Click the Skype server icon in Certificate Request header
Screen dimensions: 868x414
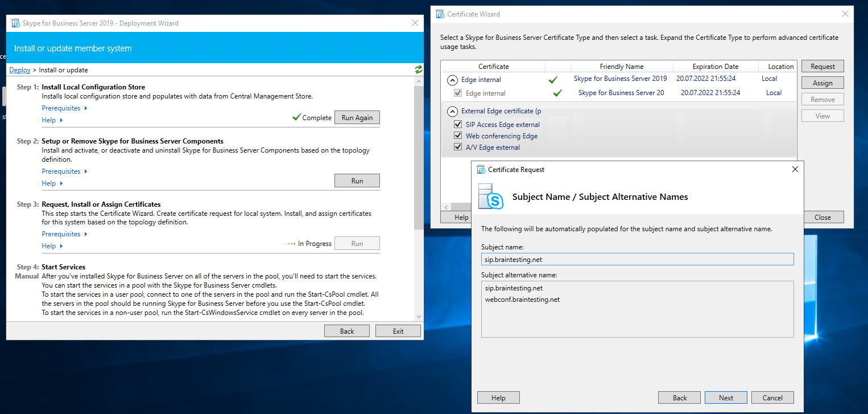coord(490,197)
